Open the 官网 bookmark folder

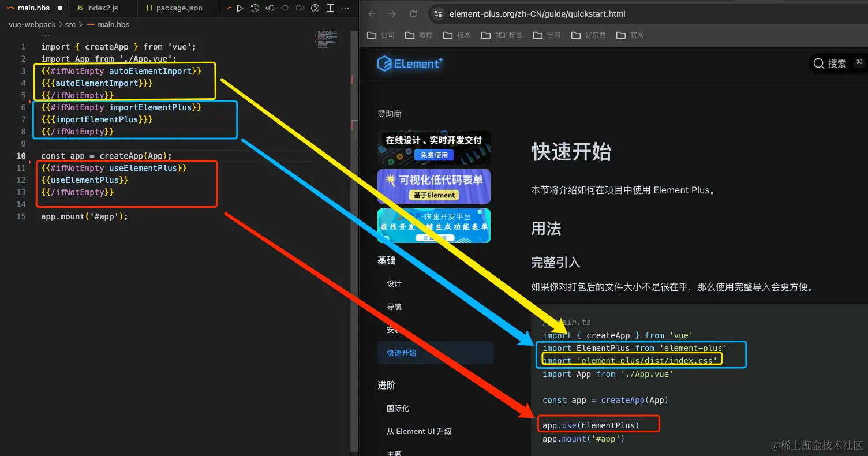630,35
